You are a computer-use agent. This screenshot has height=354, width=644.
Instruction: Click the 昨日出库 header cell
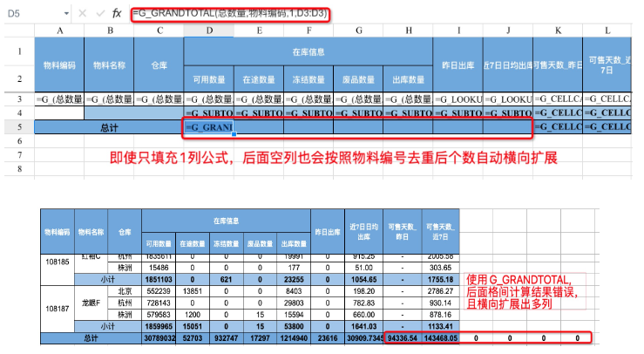pos(458,65)
